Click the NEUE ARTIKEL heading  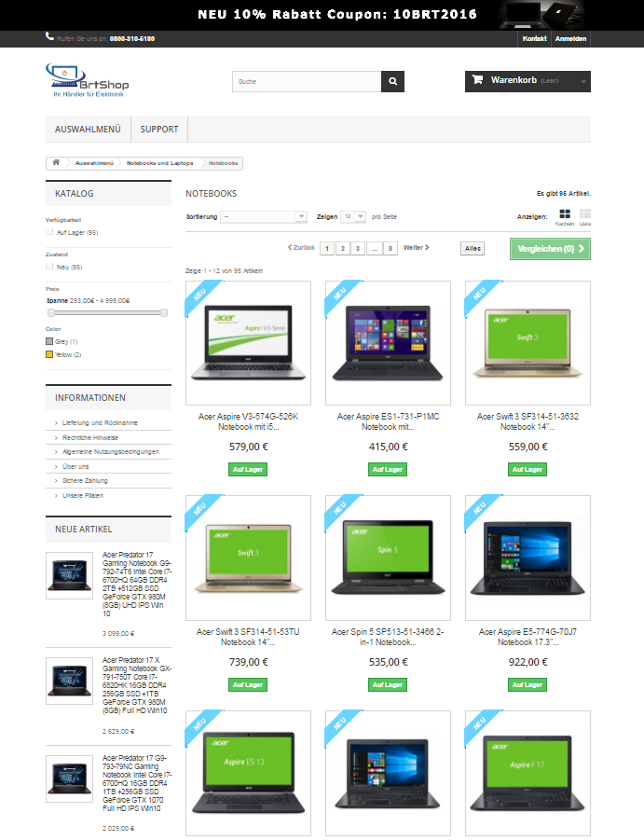[x=84, y=530]
